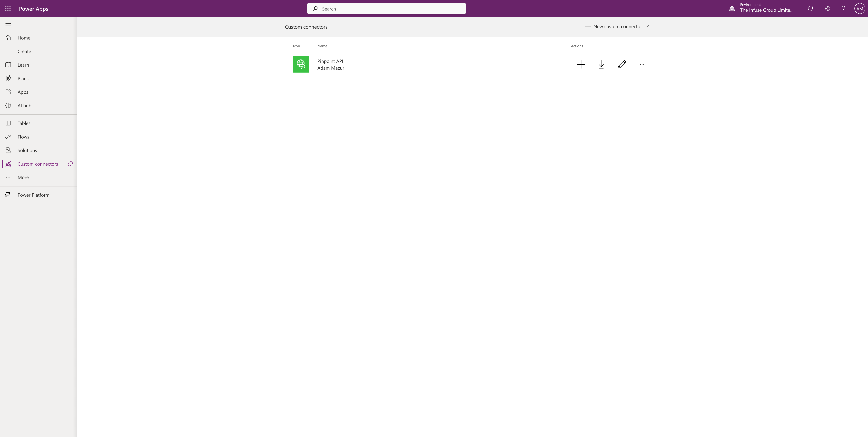Go to Home in sidebar
The height and width of the screenshot is (437, 868).
(38, 38)
